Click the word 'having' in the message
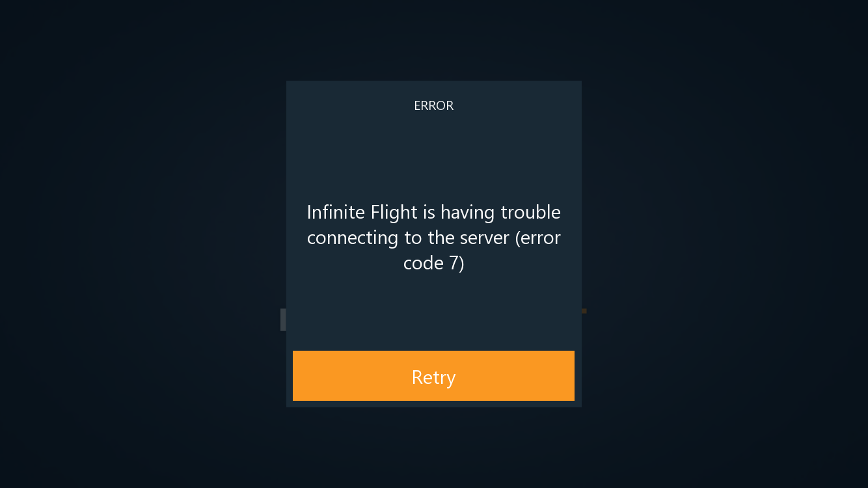868x488 pixels. (468, 213)
